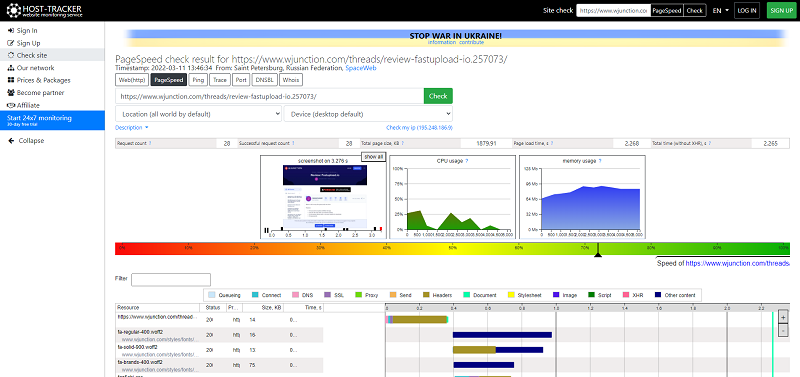
Task: Open Sign In from sidebar
Action: click(22, 31)
